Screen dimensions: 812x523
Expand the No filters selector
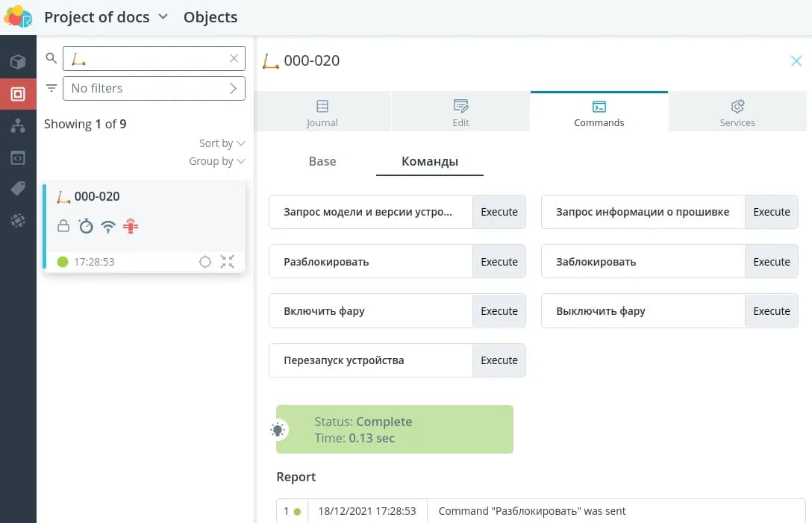pyautogui.click(x=154, y=88)
